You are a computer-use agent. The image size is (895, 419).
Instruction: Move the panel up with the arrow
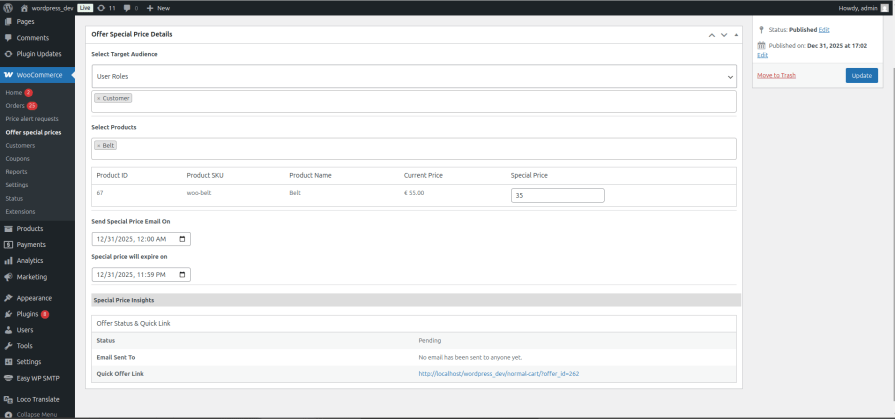tap(711, 35)
